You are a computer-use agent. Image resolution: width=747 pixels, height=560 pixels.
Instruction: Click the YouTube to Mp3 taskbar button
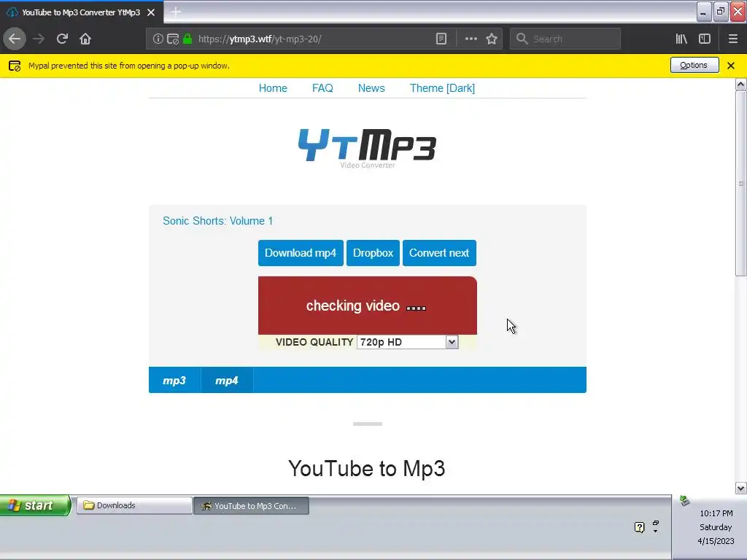pos(251,506)
